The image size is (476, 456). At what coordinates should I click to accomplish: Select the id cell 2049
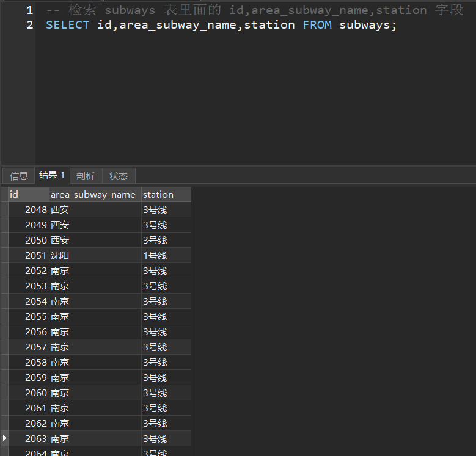pyautogui.click(x=29, y=225)
